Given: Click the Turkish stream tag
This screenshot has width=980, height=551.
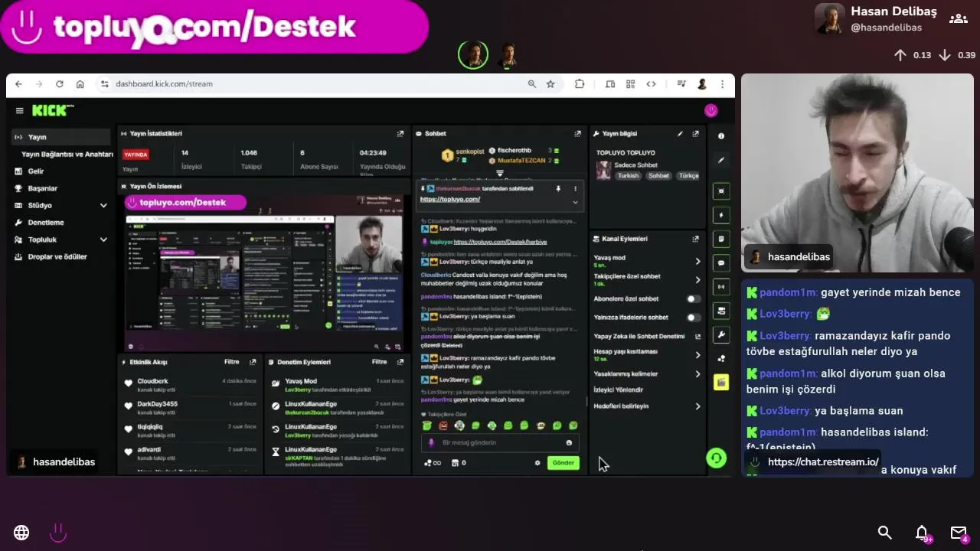Looking at the screenshot, I should coord(629,176).
